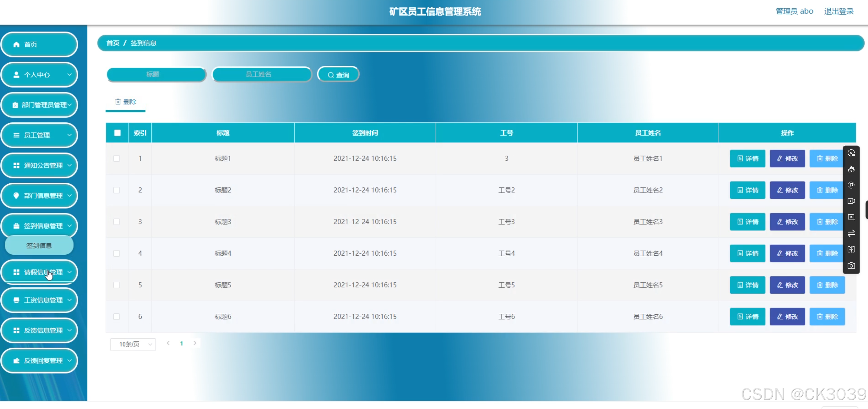The height and width of the screenshot is (409, 868).
Task: Click the video camera record icon
Action: pos(851,201)
